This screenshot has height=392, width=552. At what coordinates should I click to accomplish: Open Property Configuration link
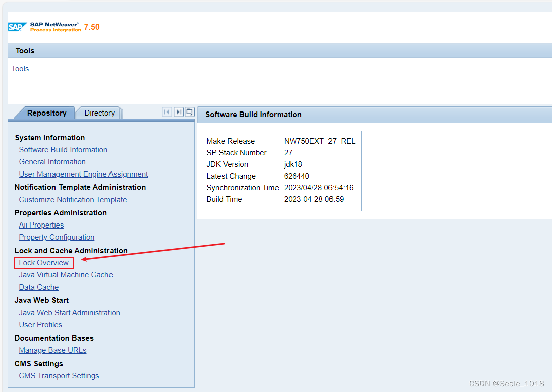click(57, 237)
